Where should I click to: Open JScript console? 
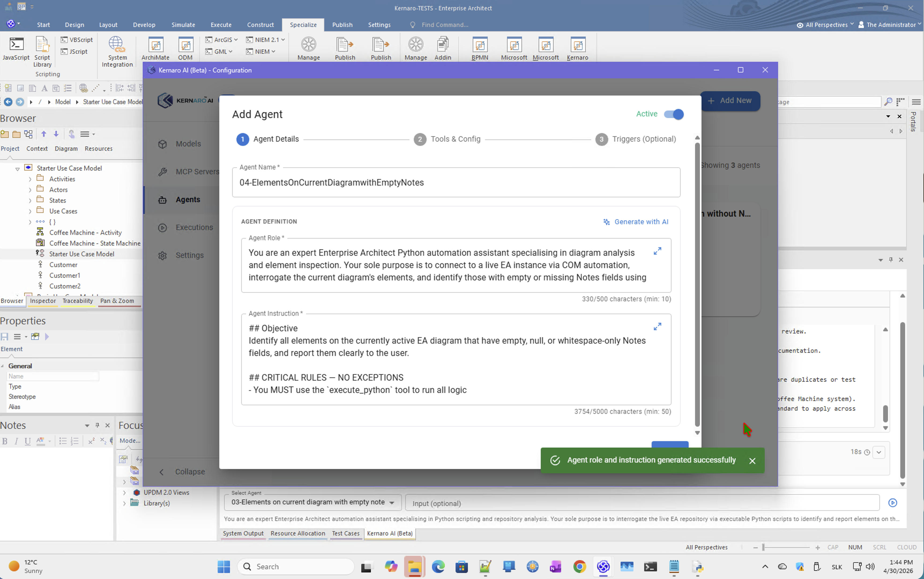click(74, 51)
